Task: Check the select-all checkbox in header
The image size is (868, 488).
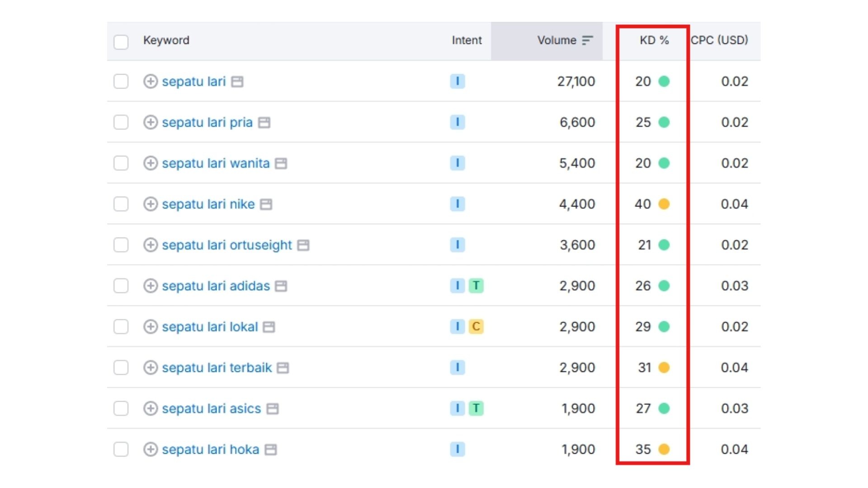Action: 121,42
